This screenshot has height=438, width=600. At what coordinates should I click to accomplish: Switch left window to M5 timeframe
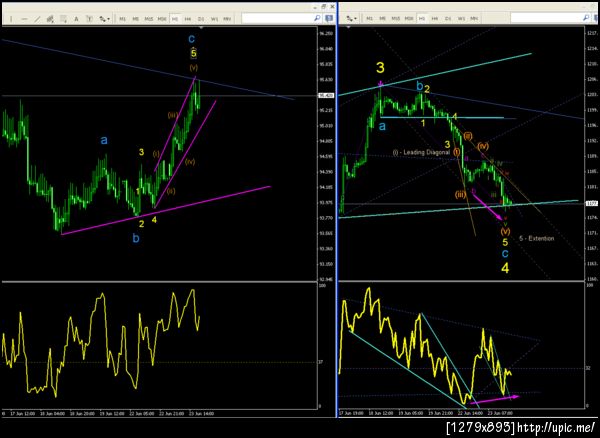tap(135, 18)
